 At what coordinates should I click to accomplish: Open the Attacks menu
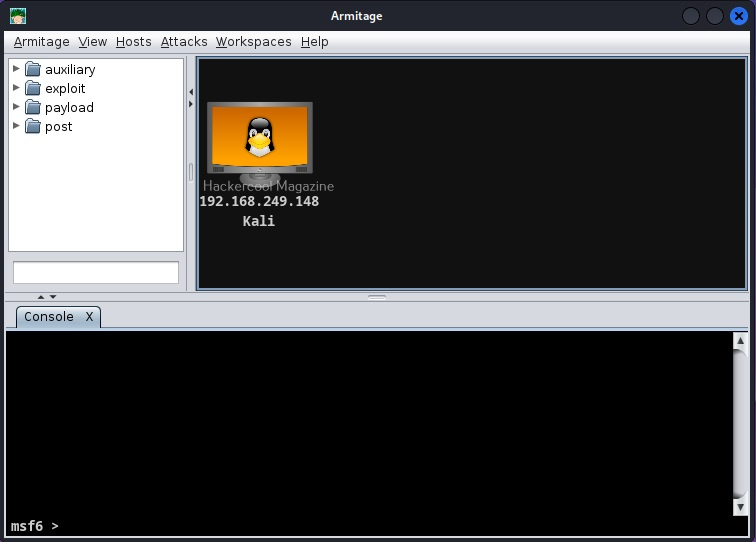point(184,42)
